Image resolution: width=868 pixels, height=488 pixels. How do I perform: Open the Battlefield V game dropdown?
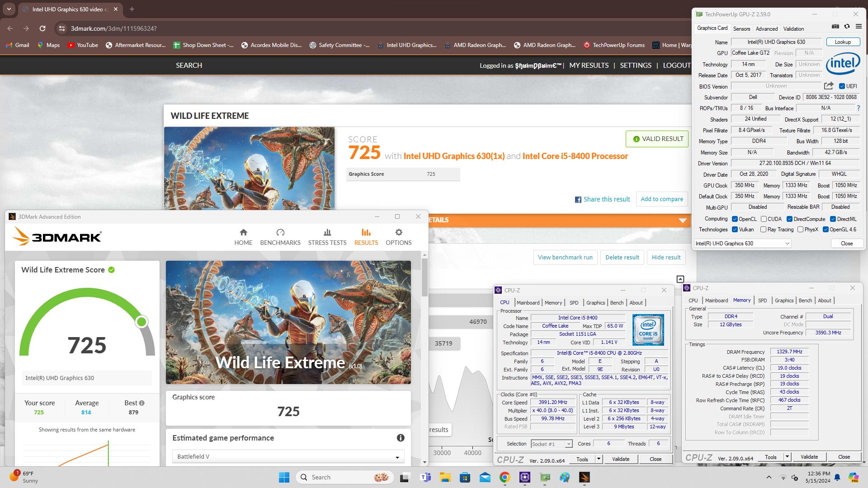[288, 457]
